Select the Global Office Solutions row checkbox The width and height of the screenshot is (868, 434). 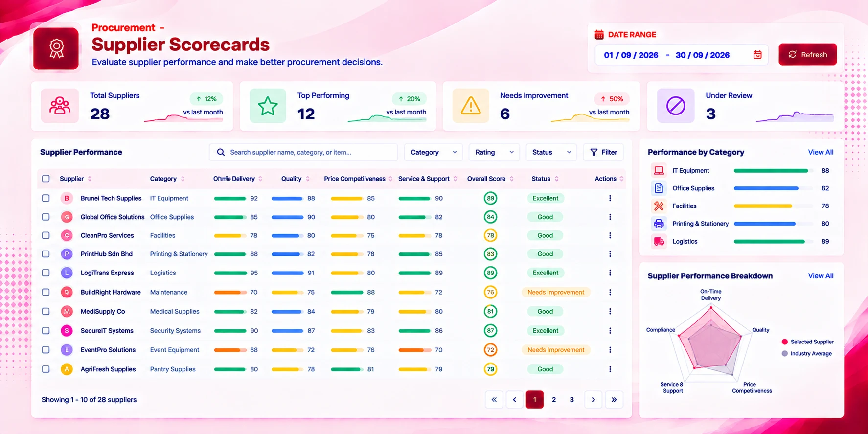coord(46,217)
